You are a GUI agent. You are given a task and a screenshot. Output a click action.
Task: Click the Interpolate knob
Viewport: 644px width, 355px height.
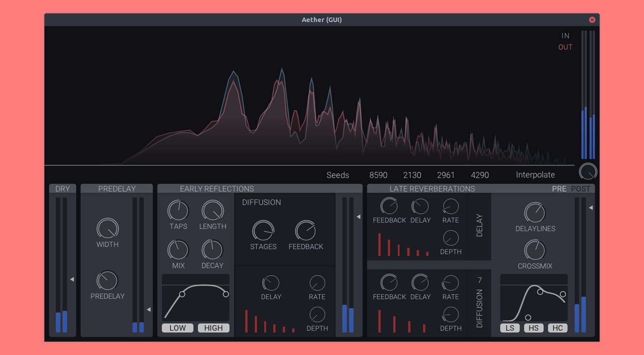(x=588, y=172)
